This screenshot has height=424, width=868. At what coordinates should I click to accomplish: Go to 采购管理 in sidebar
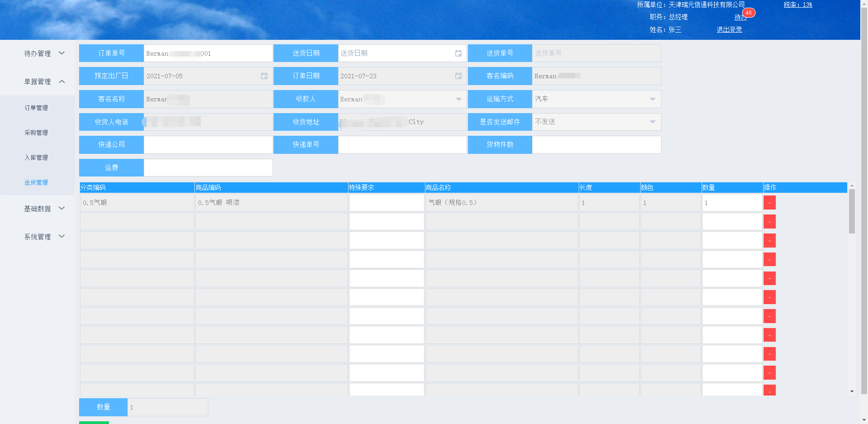pos(36,133)
